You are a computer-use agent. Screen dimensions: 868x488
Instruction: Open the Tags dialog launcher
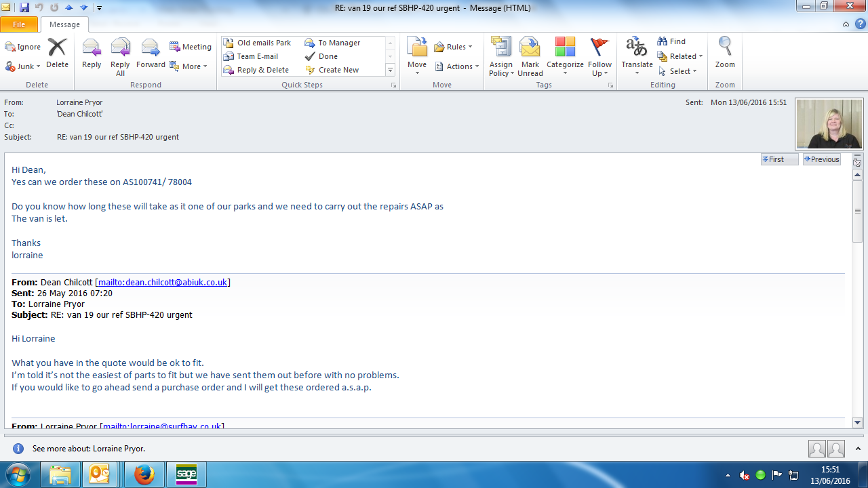click(611, 85)
